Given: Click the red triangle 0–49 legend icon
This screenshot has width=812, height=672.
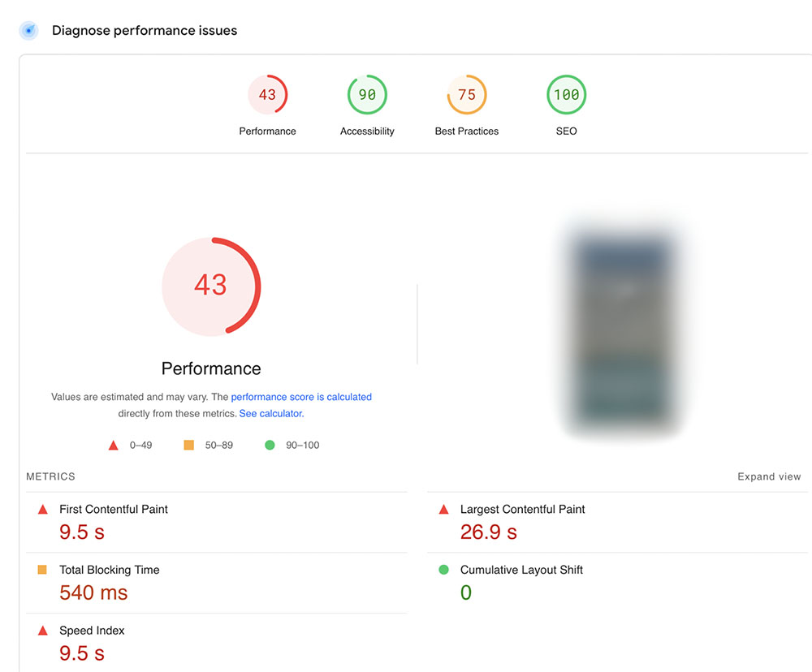Looking at the screenshot, I should tap(114, 446).
